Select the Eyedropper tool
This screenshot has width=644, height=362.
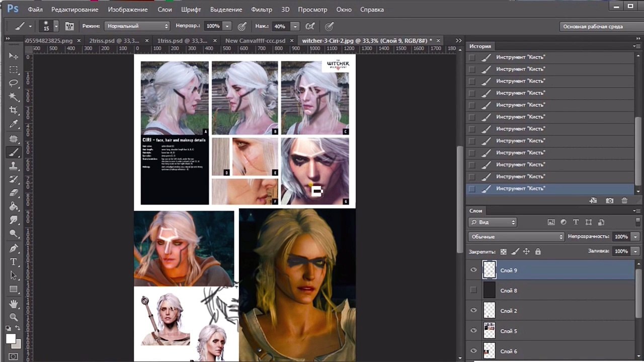coord(14,124)
